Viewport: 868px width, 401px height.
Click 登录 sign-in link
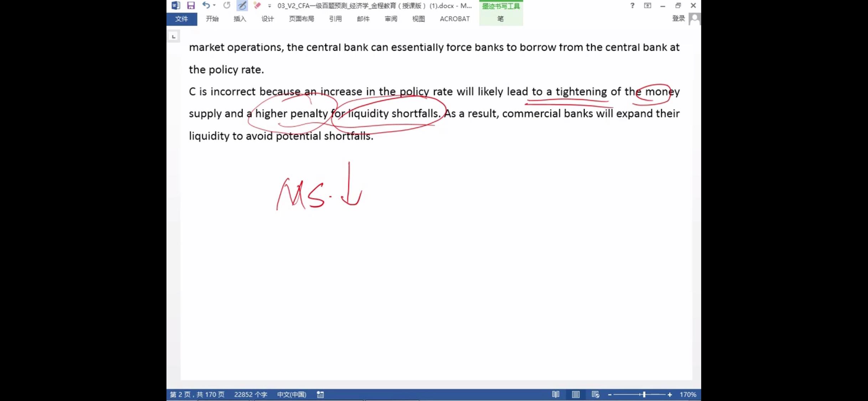click(678, 19)
